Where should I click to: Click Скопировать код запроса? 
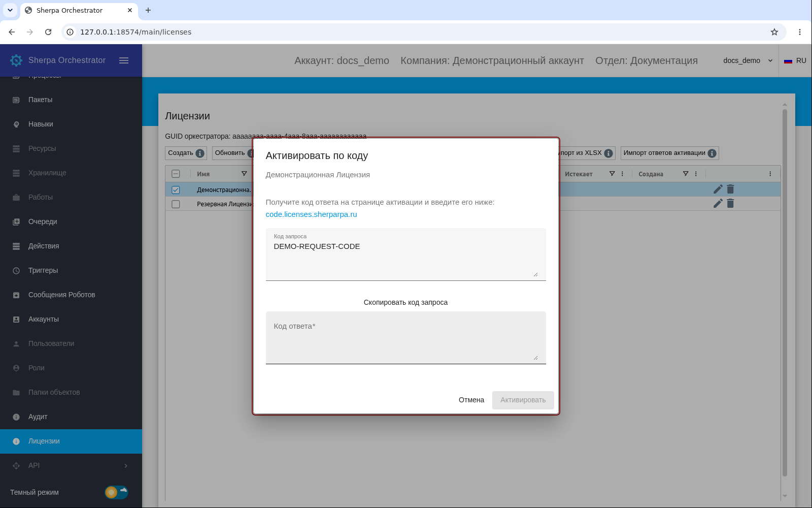pyautogui.click(x=405, y=302)
